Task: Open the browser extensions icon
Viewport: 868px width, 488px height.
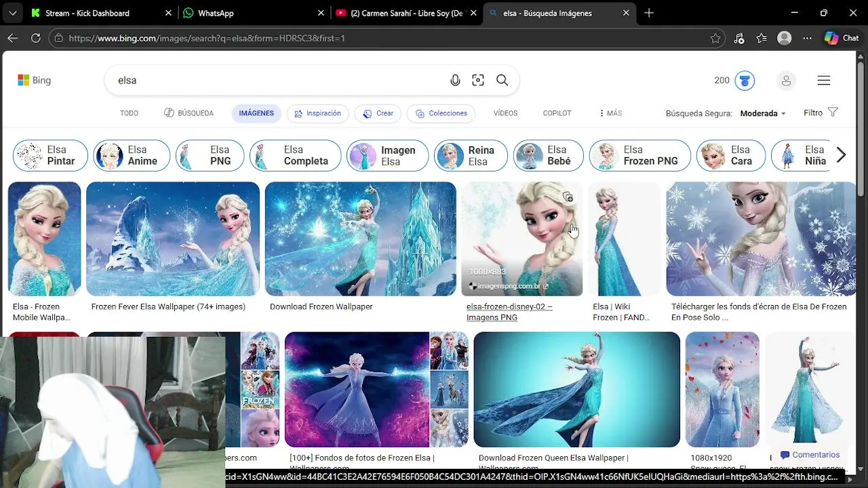Action: click(739, 39)
